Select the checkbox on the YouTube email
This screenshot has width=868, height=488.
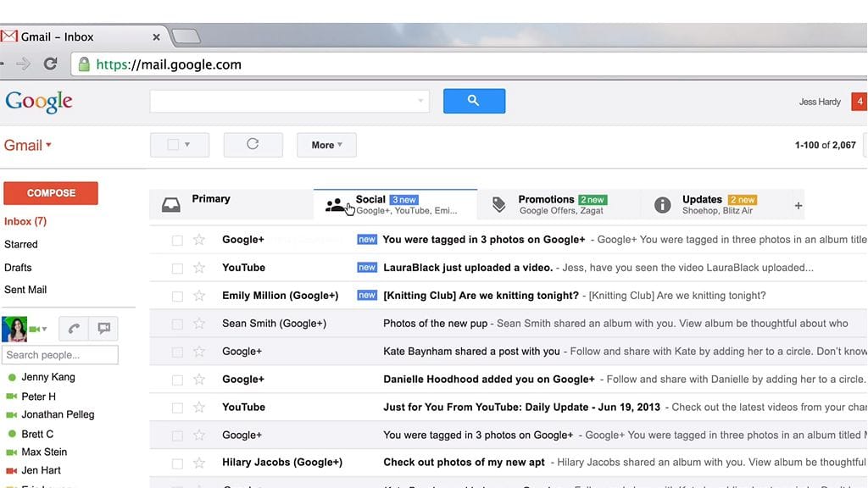[176, 267]
